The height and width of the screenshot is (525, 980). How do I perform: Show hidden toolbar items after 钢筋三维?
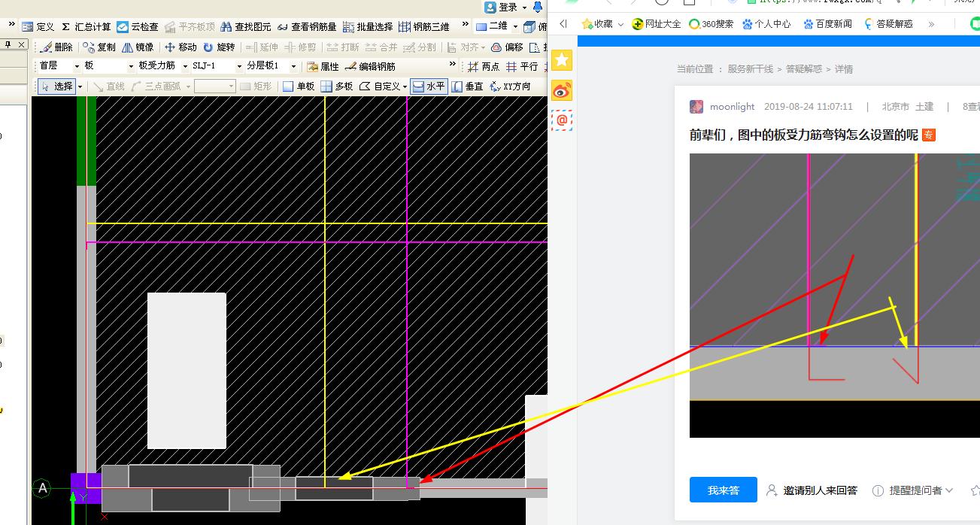click(463, 25)
